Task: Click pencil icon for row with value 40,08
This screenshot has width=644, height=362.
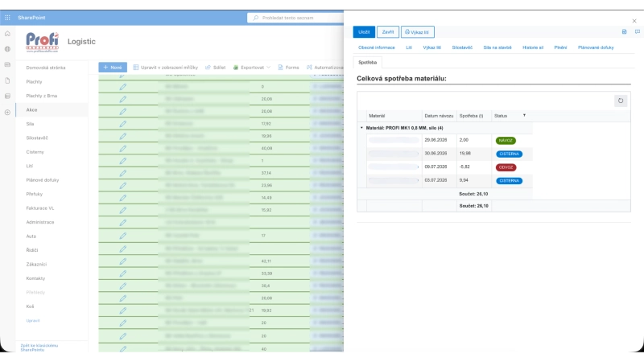Action: 123,148
